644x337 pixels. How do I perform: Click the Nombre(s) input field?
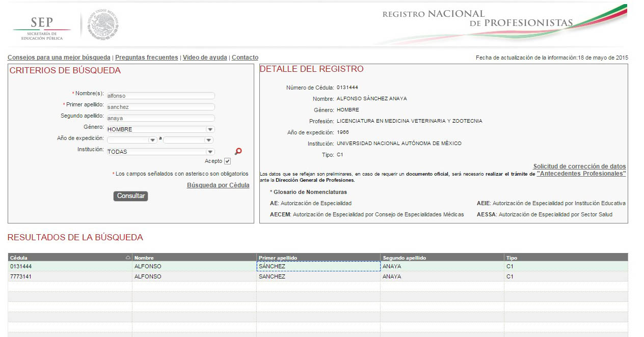160,96
